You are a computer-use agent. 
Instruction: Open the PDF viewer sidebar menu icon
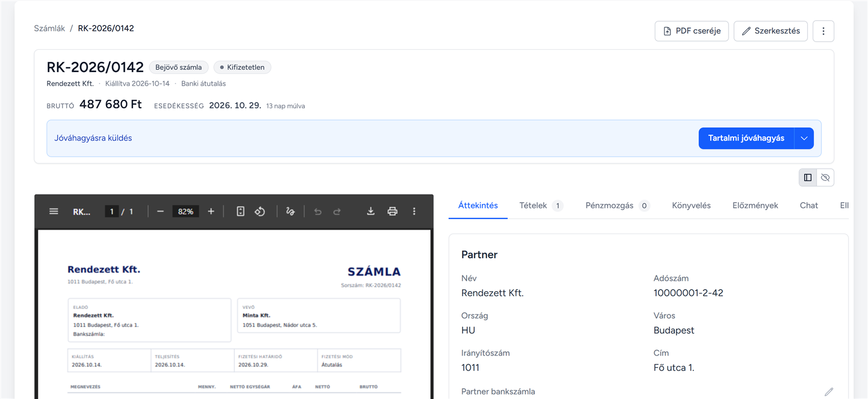pyautogui.click(x=54, y=211)
